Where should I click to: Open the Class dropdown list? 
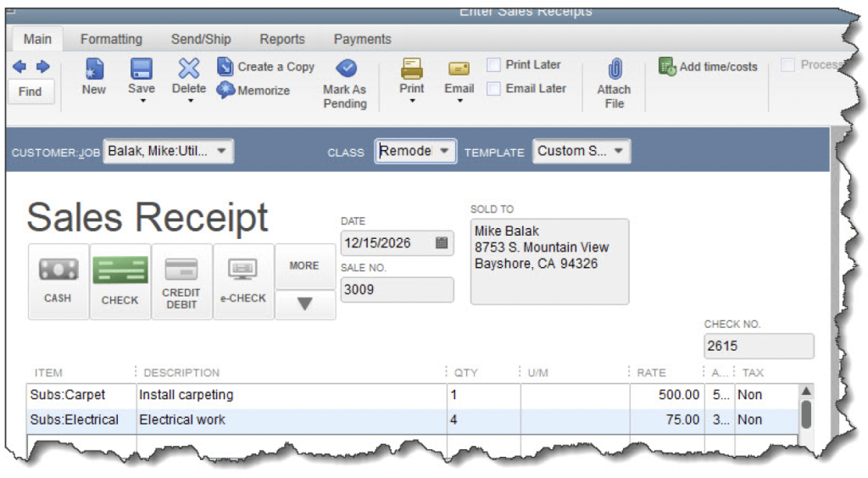[x=445, y=152]
